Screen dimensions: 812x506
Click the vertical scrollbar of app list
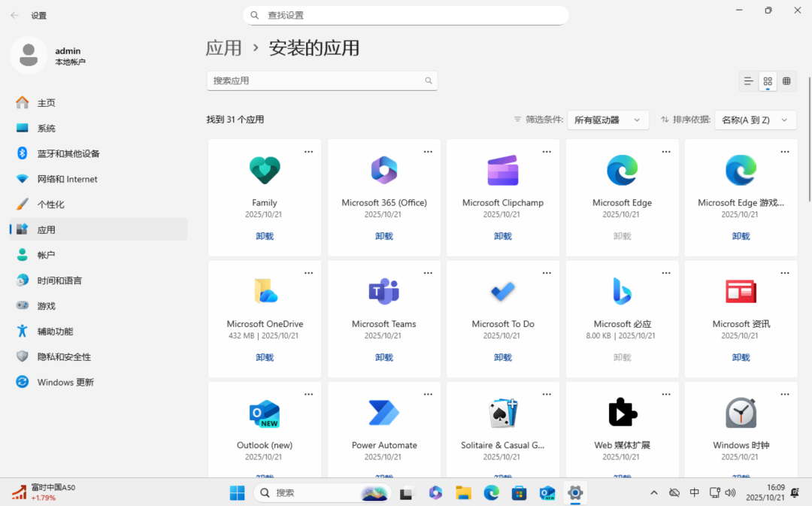click(x=809, y=139)
